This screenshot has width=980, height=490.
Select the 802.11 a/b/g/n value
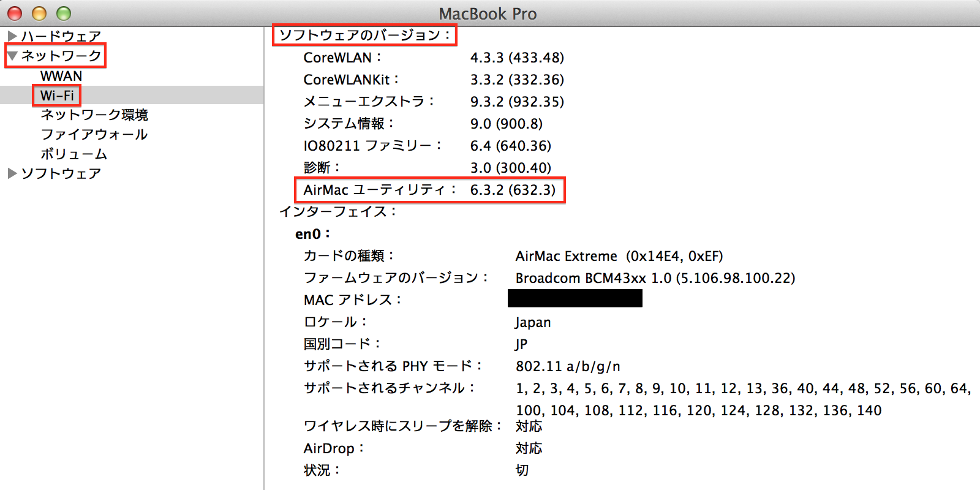[x=568, y=366]
